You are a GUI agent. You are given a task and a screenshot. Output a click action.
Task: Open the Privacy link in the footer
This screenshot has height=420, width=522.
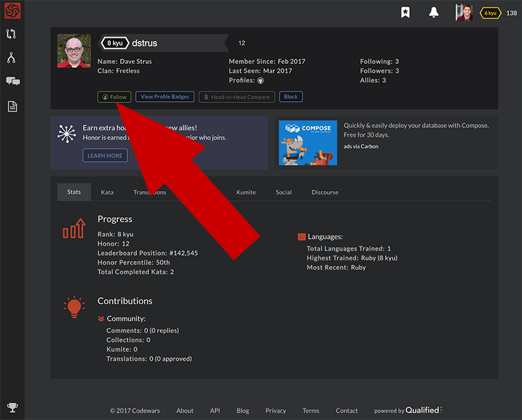pos(275,411)
